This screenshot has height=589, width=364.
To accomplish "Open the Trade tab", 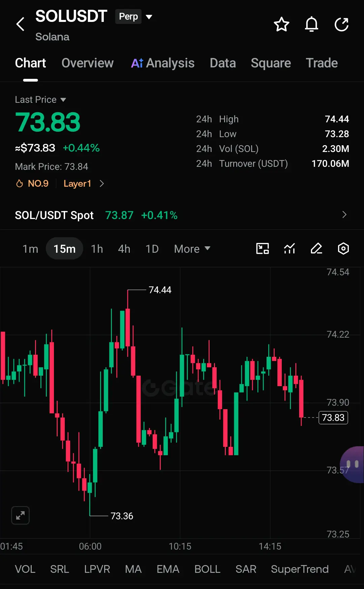I will 322,63.
